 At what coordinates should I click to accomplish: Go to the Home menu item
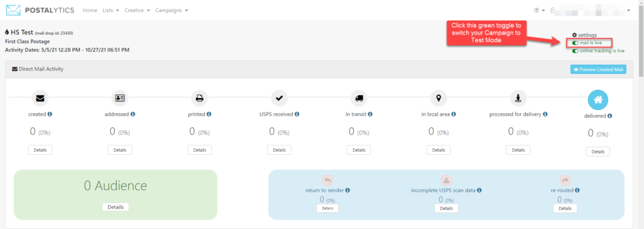90,10
